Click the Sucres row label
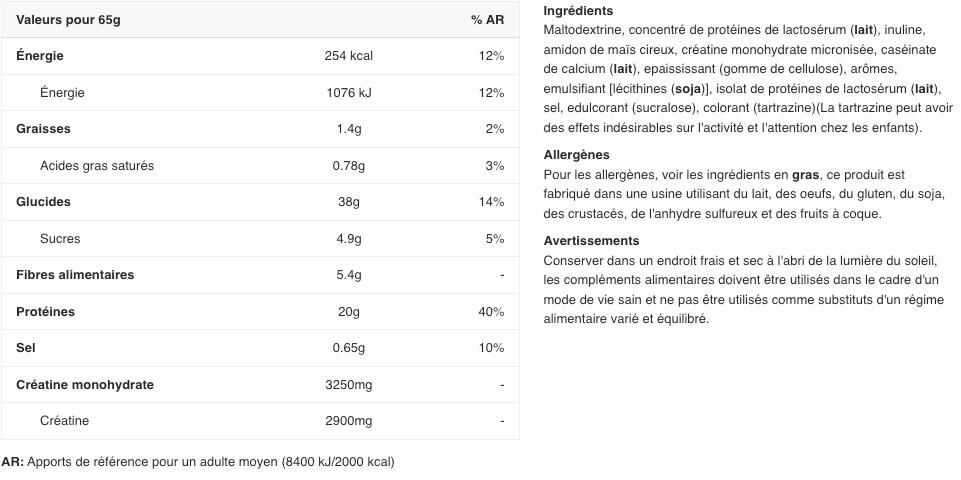The width and height of the screenshot is (961, 480). tap(60, 239)
